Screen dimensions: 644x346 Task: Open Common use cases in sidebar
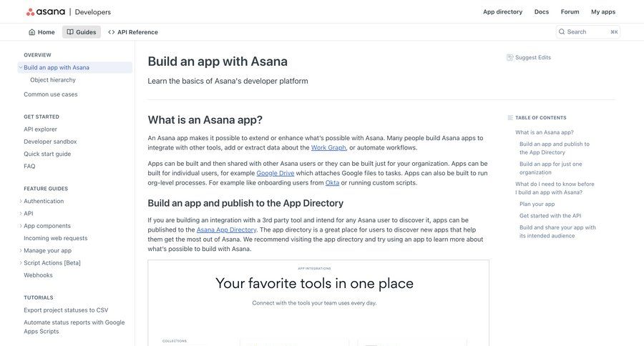pyautogui.click(x=51, y=94)
